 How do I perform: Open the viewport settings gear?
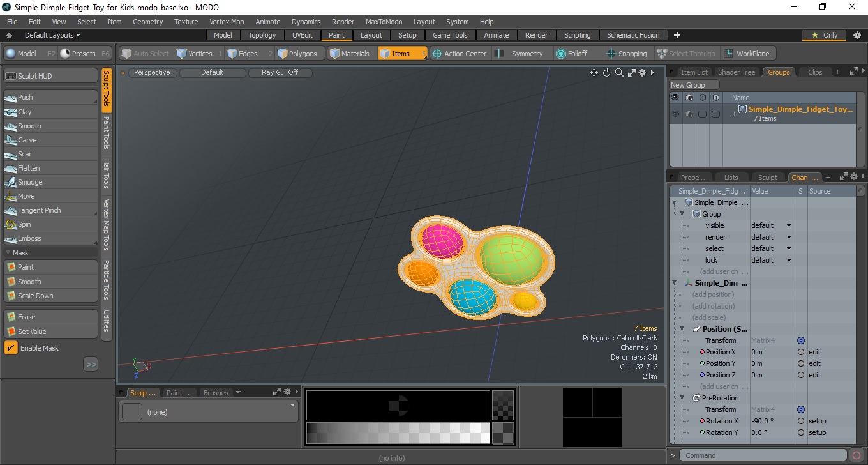pos(642,73)
